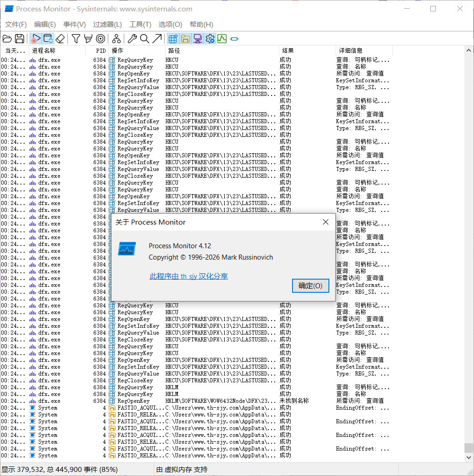This screenshot has width=474, height=476.
Task: Click the 详细信息 column header
Action: [x=364, y=51]
